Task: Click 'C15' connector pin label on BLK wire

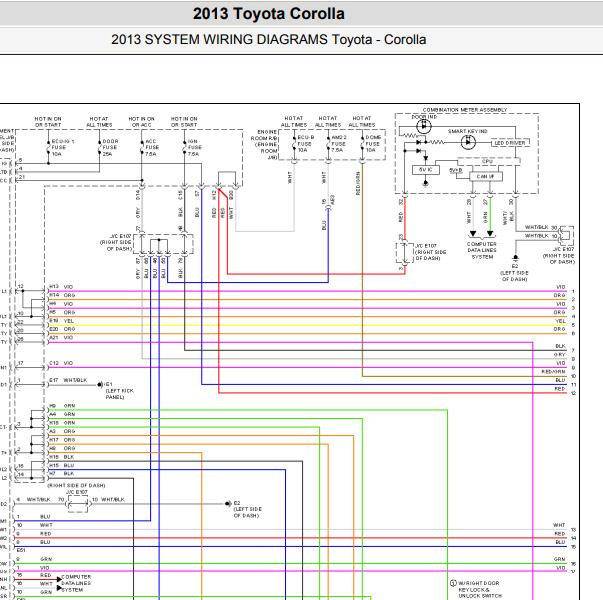Action: point(180,195)
